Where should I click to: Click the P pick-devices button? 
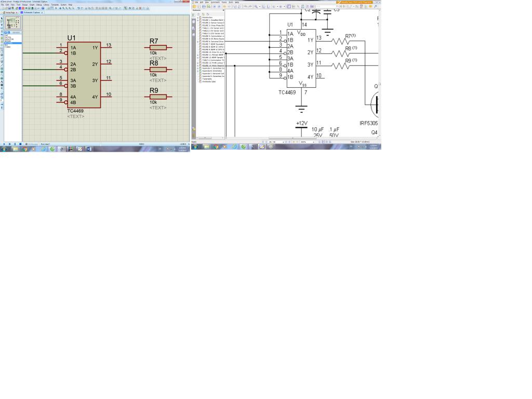(x=5, y=33)
